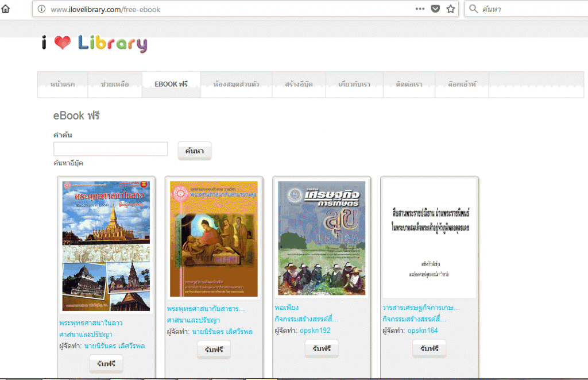This screenshot has height=380, width=588.
Task: Open the ช่วยเหลือ tab
Action: pyautogui.click(x=115, y=84)
